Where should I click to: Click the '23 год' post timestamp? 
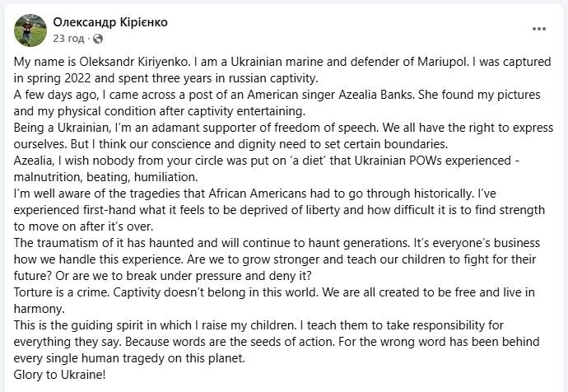[68, 38]
